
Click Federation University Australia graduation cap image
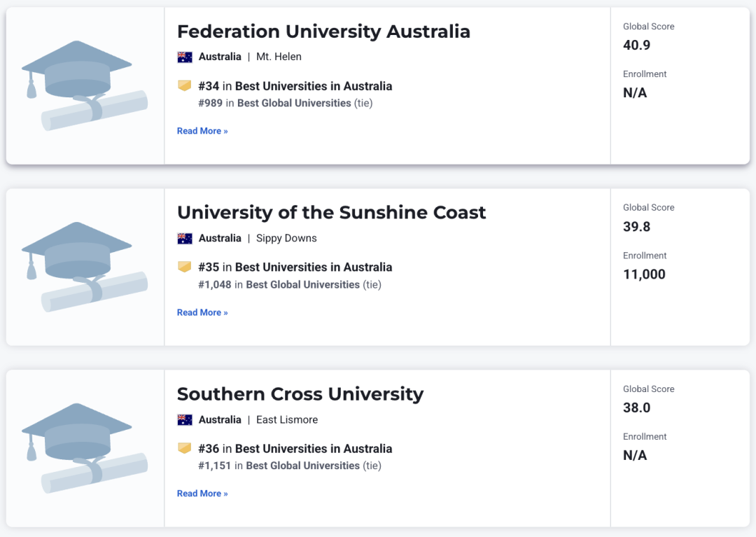tap(85, 86)
